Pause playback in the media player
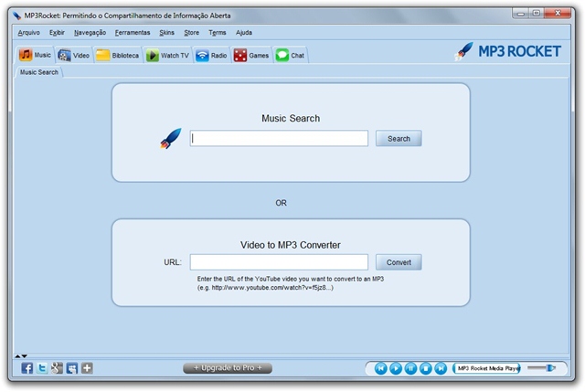The image size is (585, 392). coord(410,368)
